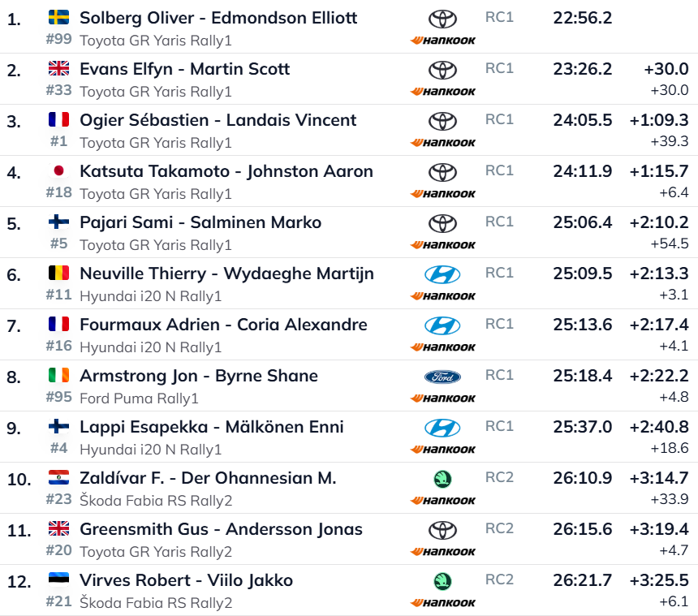Click the Belgian flag beside Neuville Thierry
698x616 pixels.
pos(58,273)
